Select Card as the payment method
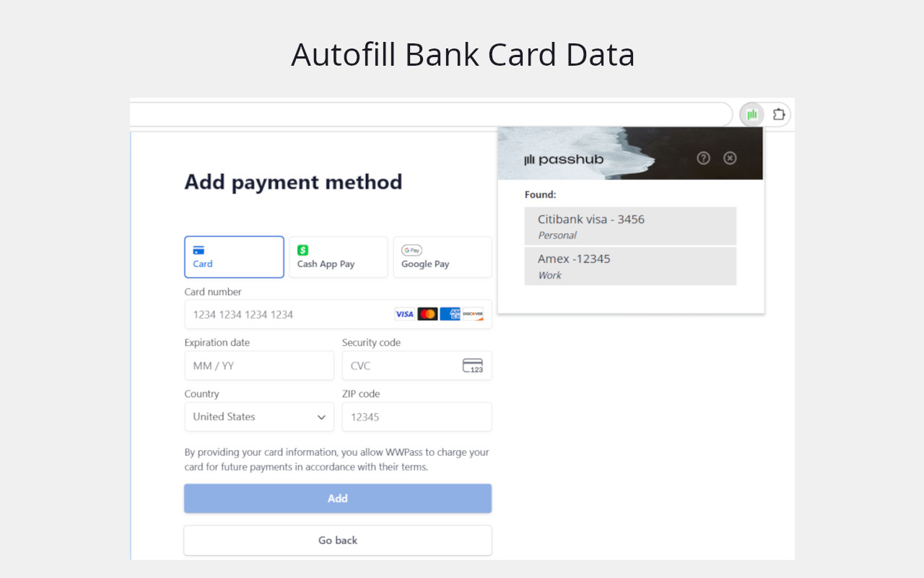The width and height of the screenshot is (924, 578). pos(234,256)
